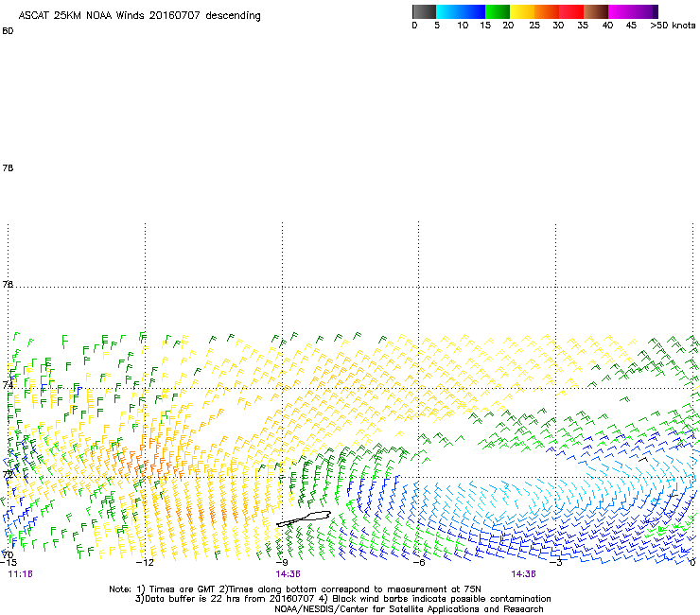Click the red 30-35 knots legend swatch

tap(571, 11)
